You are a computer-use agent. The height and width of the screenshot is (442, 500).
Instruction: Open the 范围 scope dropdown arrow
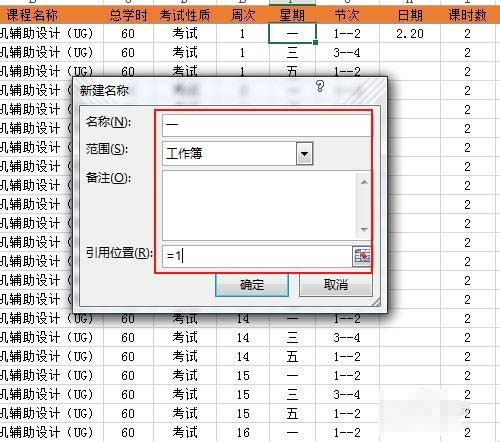tap(304, 154)
